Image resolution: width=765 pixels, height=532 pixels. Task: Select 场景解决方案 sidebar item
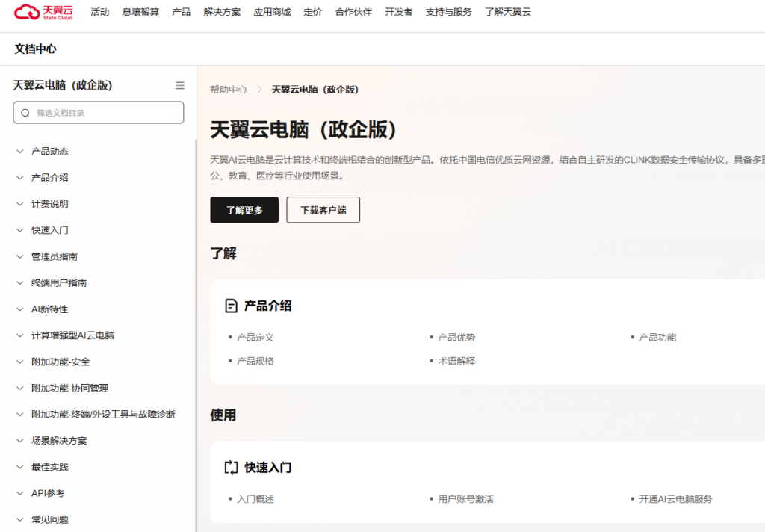(59, 441)
